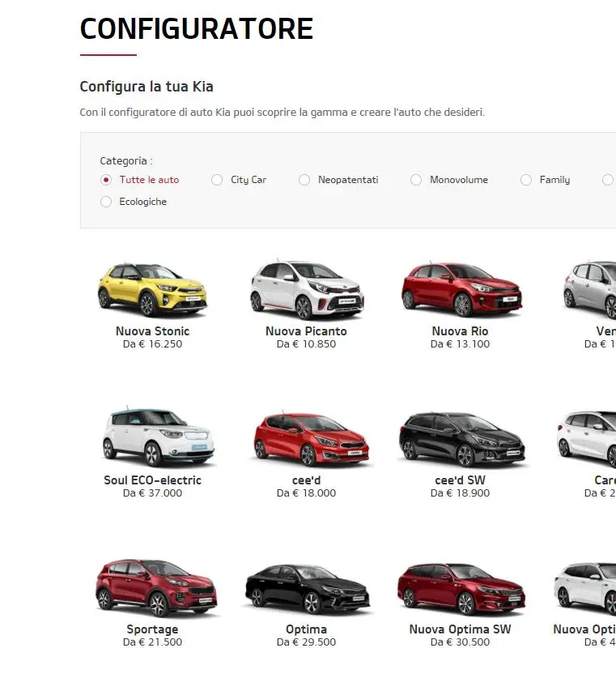This screenshot has height=678, width=616.
Task: Click the Da € 37.000 price text
Action: [x=152, y=493]
